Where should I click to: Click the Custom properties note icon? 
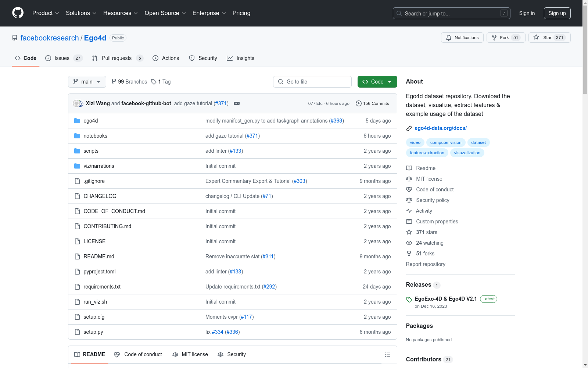pos(409,222)
